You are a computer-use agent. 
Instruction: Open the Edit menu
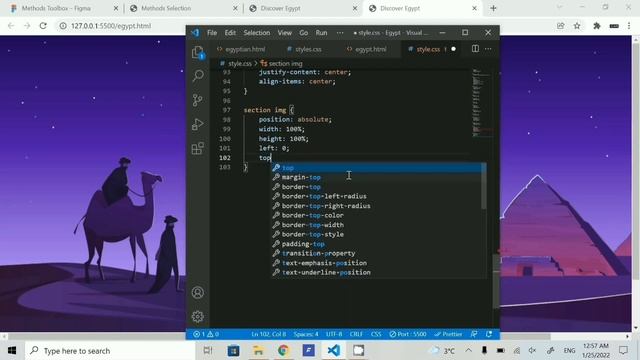230,33
